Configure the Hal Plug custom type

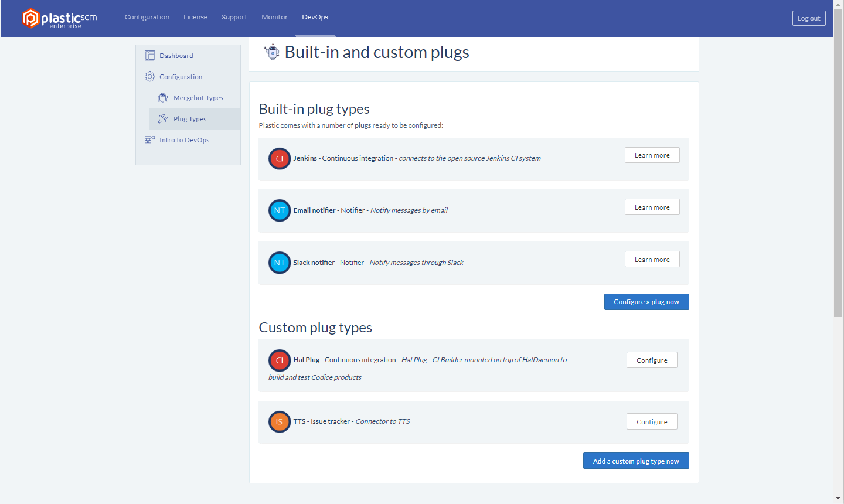coord(652,360)
